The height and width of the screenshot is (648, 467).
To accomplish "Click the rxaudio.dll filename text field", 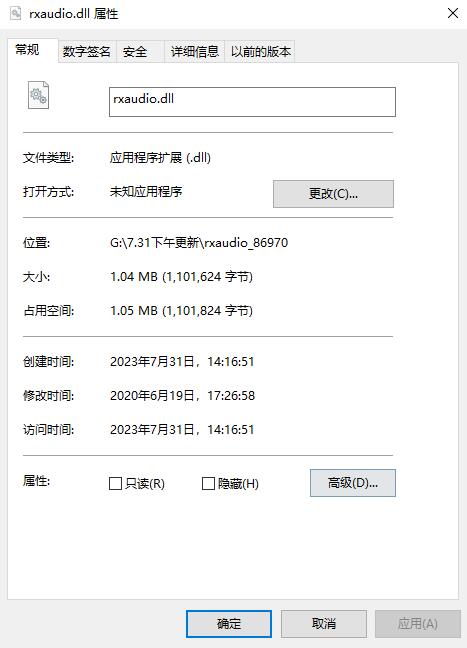I will pyautogui.click(x=252, y=102).
